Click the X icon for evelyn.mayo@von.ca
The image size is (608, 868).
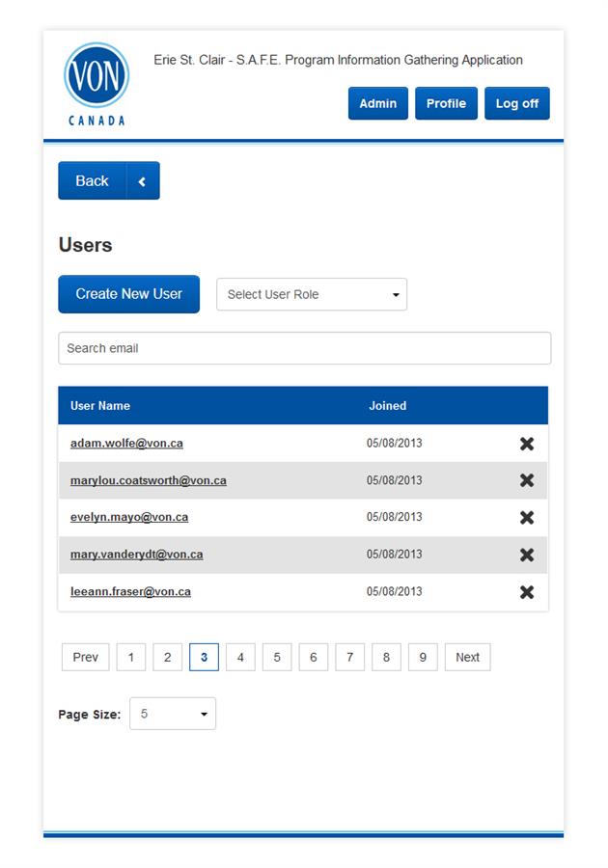click(527, 518)
